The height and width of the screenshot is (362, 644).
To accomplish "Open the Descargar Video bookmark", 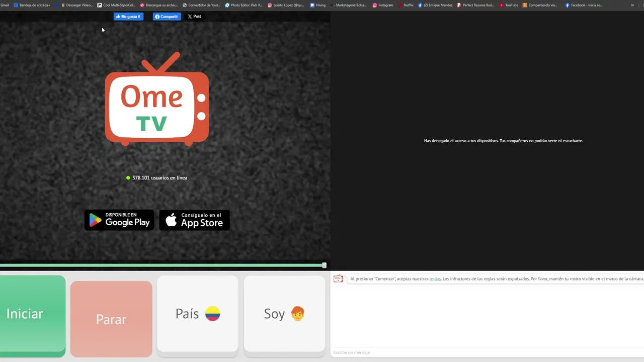I will coord(77,5).
